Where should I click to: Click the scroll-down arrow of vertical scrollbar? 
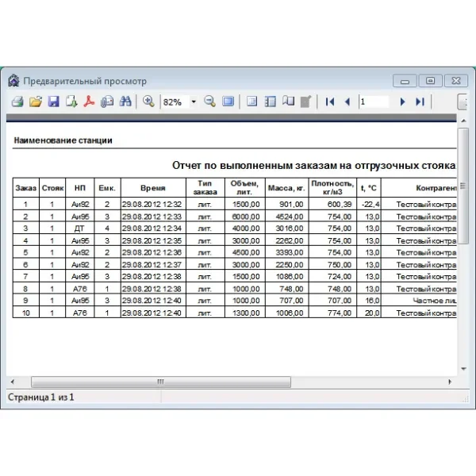pyautogui.click(x=463, y=369)
